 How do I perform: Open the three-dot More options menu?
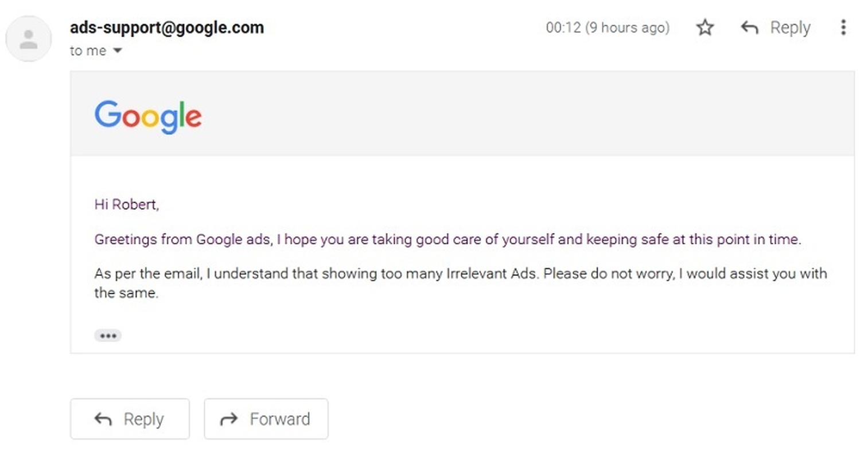843,28
